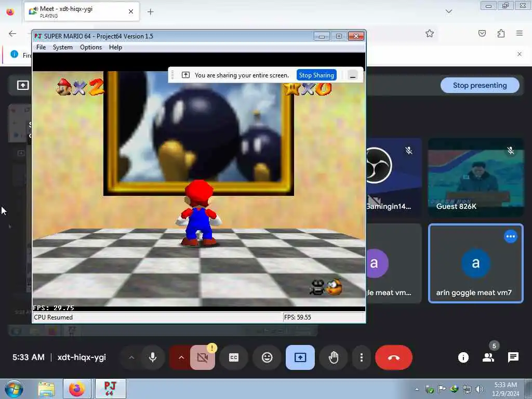The height and width of the screenshot is (399, 532).
Task: Open meeting details info icon
Action: click(463, 357)
